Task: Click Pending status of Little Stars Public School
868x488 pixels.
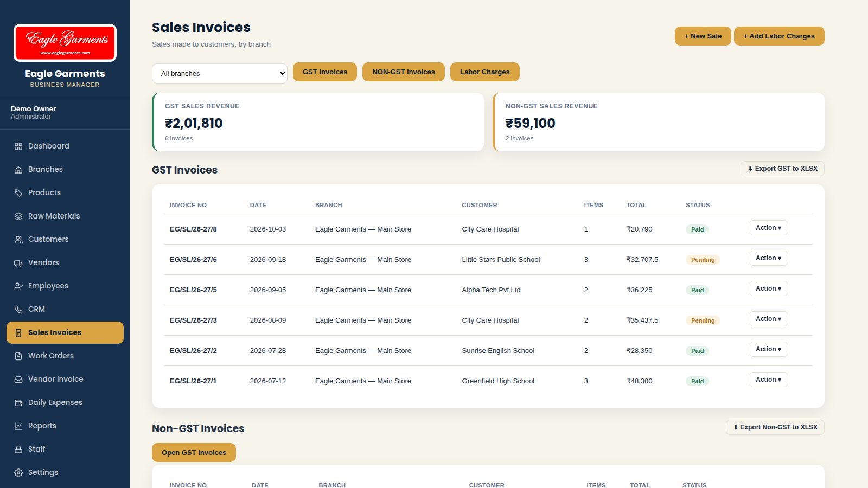Action: point(703,260)
